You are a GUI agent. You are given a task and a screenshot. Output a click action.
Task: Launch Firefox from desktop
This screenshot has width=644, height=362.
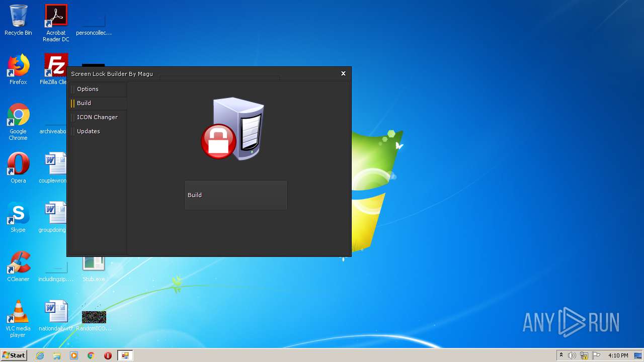[18, 70]
